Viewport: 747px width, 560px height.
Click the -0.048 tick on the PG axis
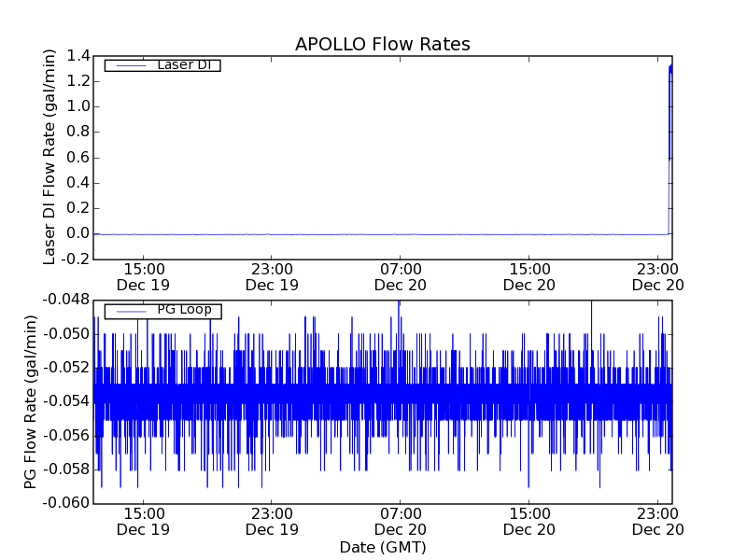click(65, 301)
